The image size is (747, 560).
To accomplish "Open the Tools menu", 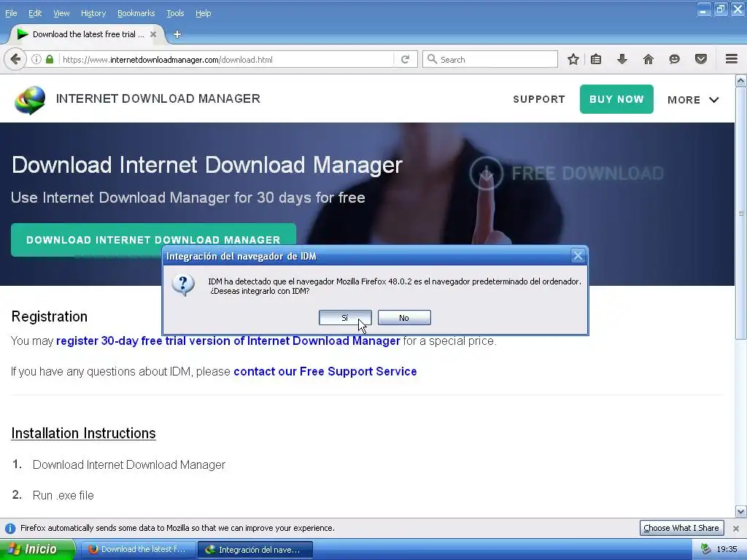I will [x=175, y=13].
